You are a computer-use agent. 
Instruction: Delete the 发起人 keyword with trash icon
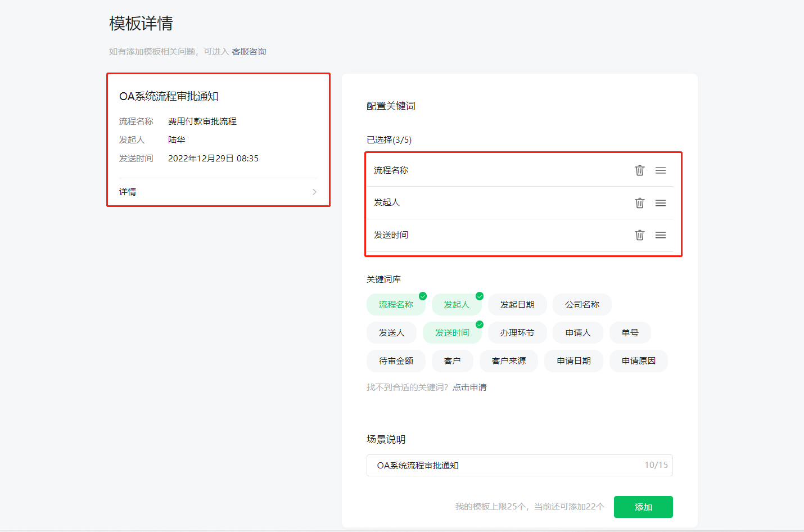click(639, 203)
